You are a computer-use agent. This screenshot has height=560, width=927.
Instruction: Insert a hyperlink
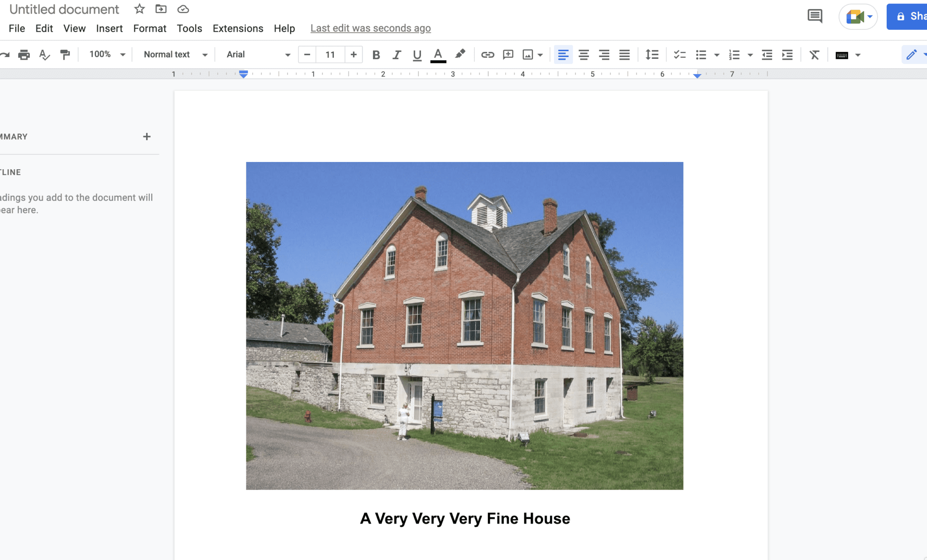coord(487,55)
